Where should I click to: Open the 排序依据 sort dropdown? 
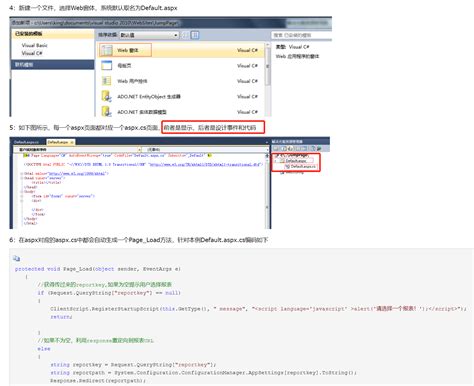pos(149,35)
